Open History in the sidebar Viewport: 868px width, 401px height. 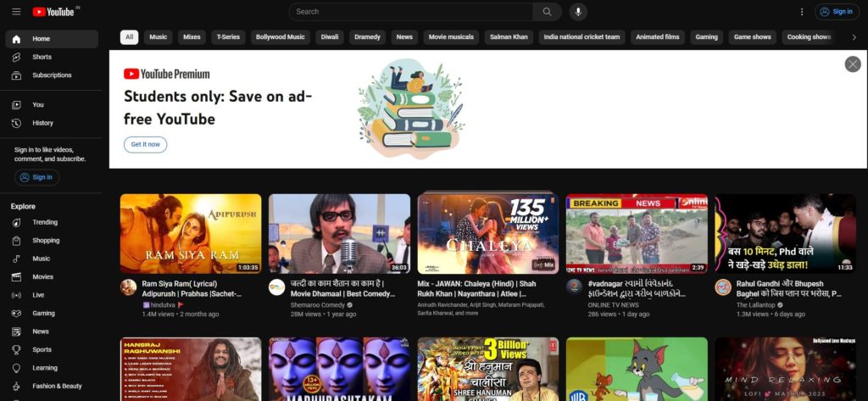click(42, 123)
